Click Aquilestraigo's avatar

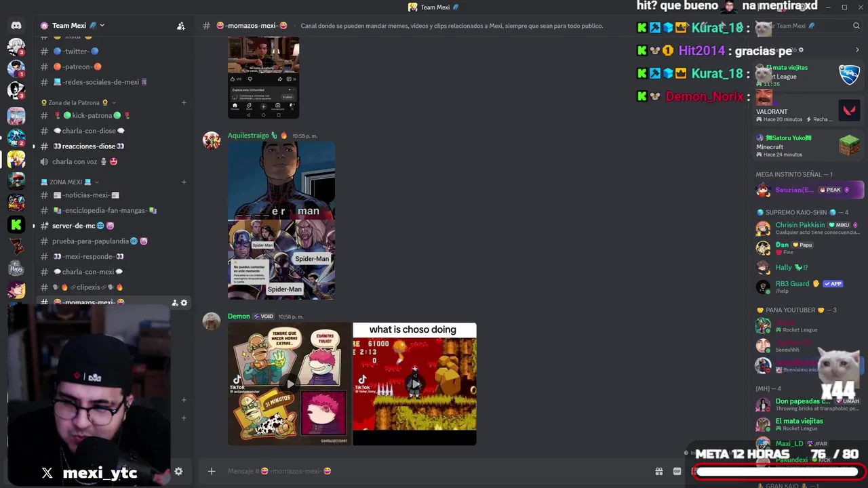pyautogui.click(x=212, y=140)
